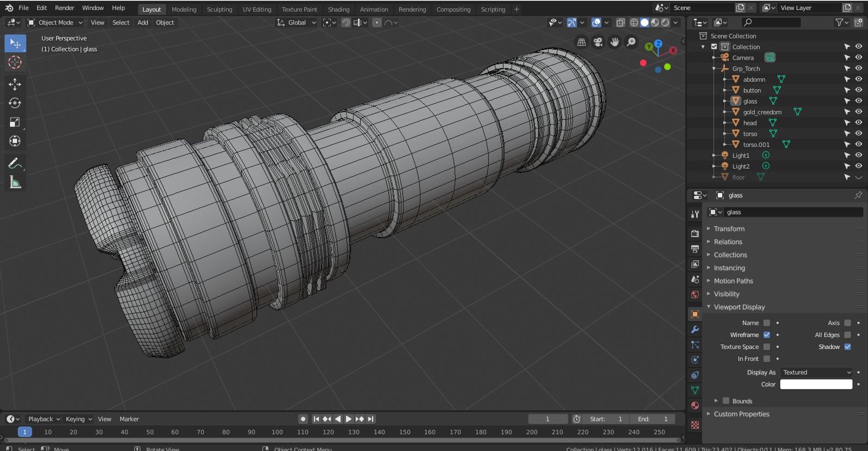The image size is (868, 451).
Task: Select the Cursor tool in toolbar
Action: tap(15, 62)
